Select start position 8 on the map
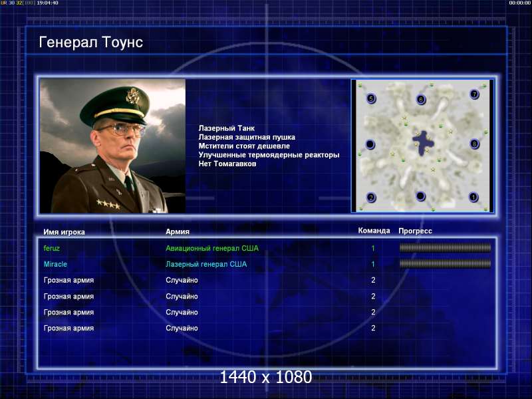Screen dimensions: 532x399 tap(474, 144)
